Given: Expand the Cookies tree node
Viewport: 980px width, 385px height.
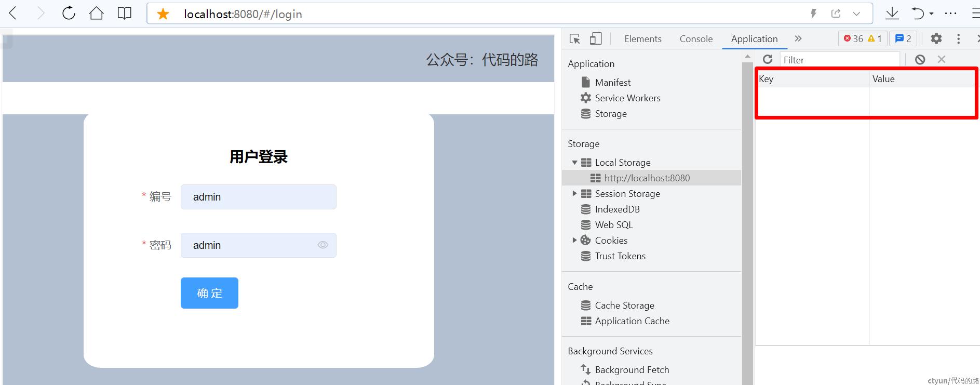Looking at the screenshot, I should (x=574, y=241).
